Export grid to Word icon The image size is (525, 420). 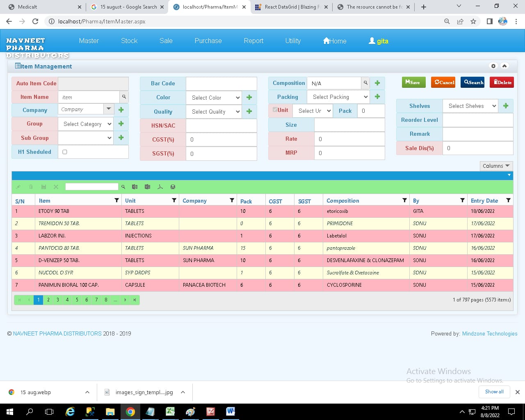[147, 187]
